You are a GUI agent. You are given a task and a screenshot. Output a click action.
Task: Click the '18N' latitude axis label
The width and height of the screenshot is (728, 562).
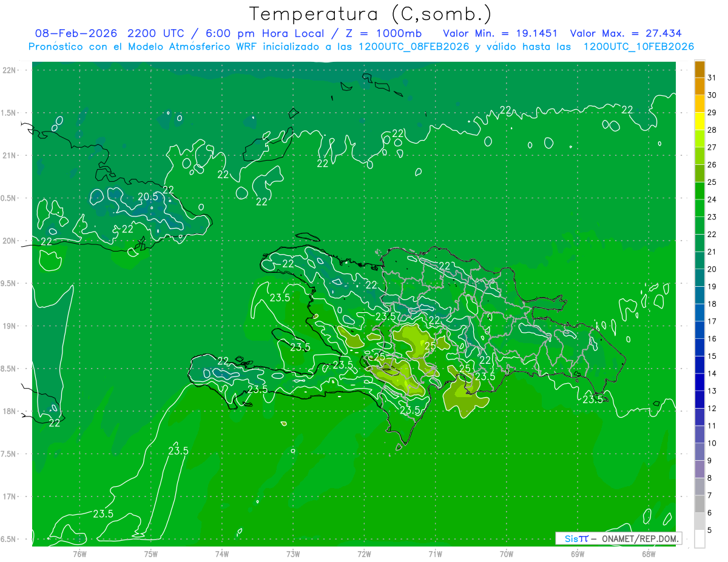(x=10, y=411)
